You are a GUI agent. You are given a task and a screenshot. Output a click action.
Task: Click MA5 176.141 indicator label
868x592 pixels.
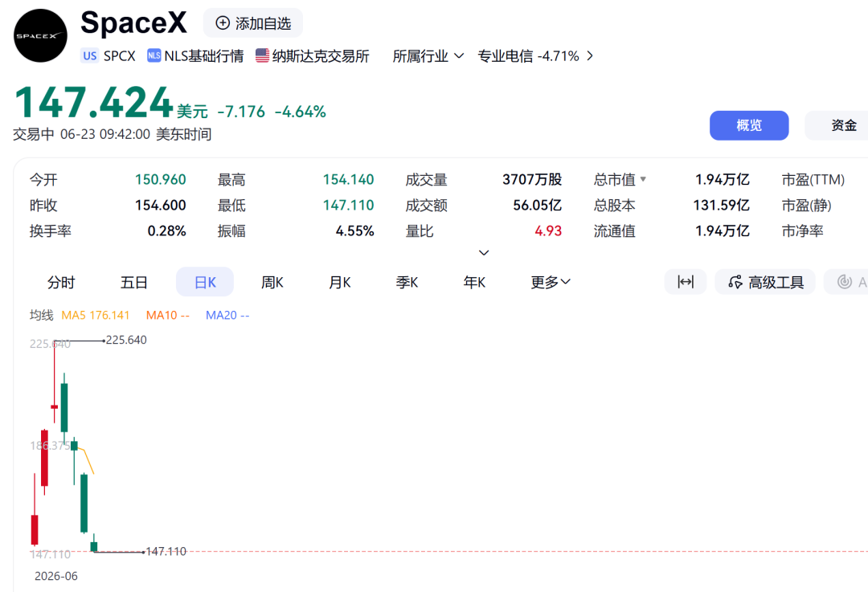pos(95,316)
